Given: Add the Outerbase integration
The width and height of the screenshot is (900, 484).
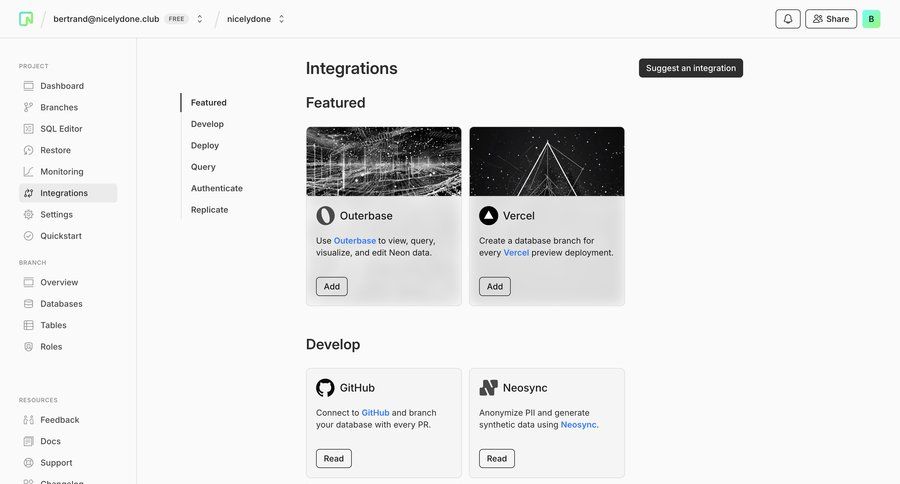Looking at the screenshot, I should coord(332,286).
